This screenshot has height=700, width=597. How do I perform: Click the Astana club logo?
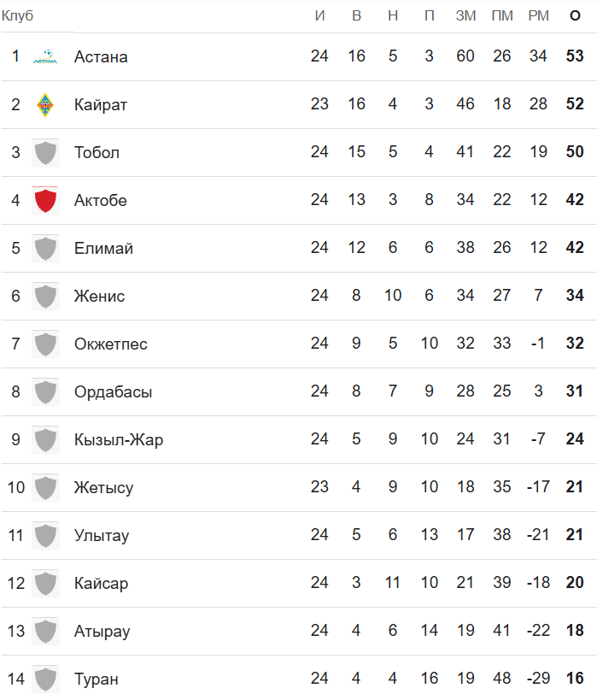coord(45,57)
